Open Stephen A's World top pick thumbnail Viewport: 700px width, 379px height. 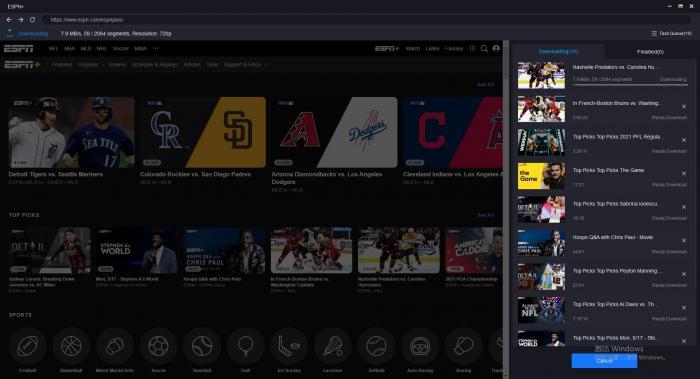tap(136, 250)
